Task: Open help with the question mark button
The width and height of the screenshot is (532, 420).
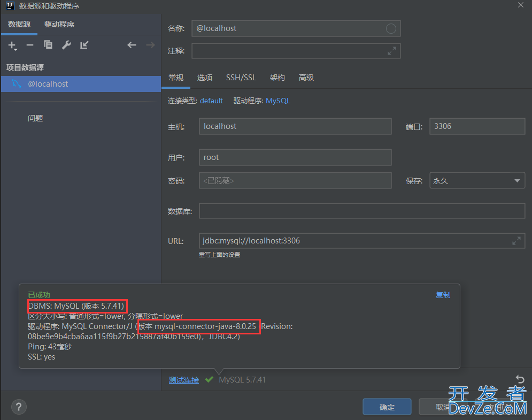Action: (x=19, y=407)
